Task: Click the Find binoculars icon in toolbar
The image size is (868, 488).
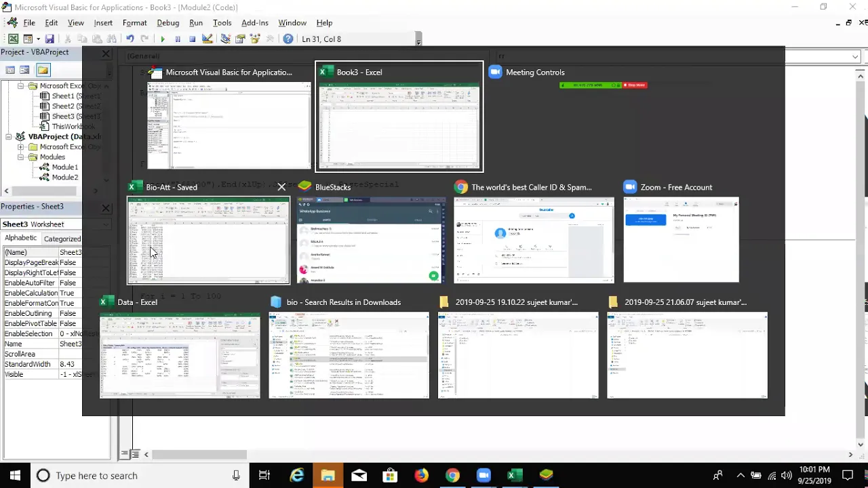Action: click(113, 39)
